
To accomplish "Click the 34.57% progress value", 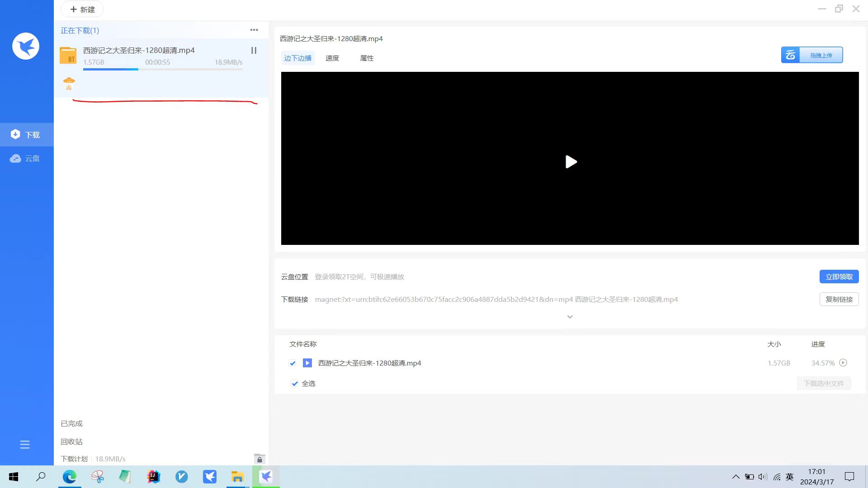I will (x=823, y=363).
